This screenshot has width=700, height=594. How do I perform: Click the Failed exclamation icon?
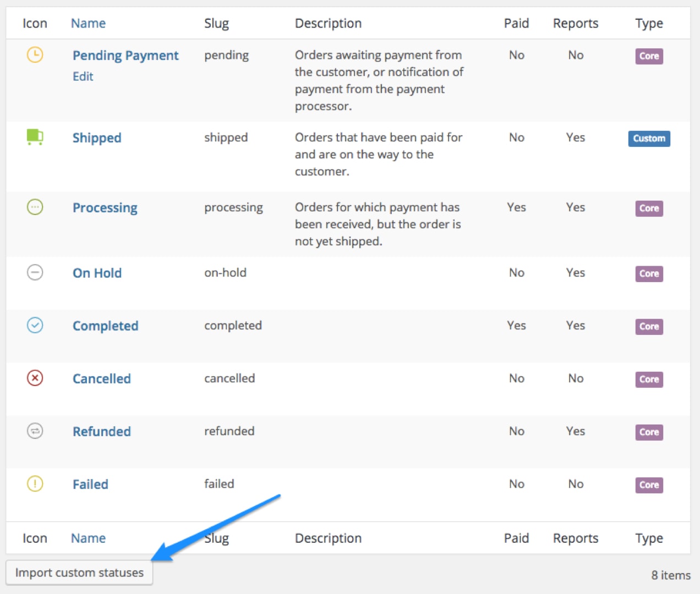pyautogui.click(x=35, y=483)
